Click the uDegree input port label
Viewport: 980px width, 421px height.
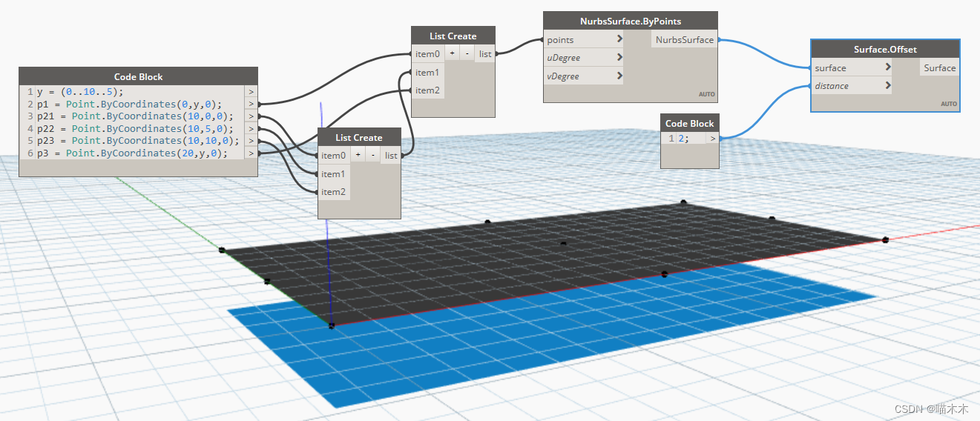(x=564, y=58)
